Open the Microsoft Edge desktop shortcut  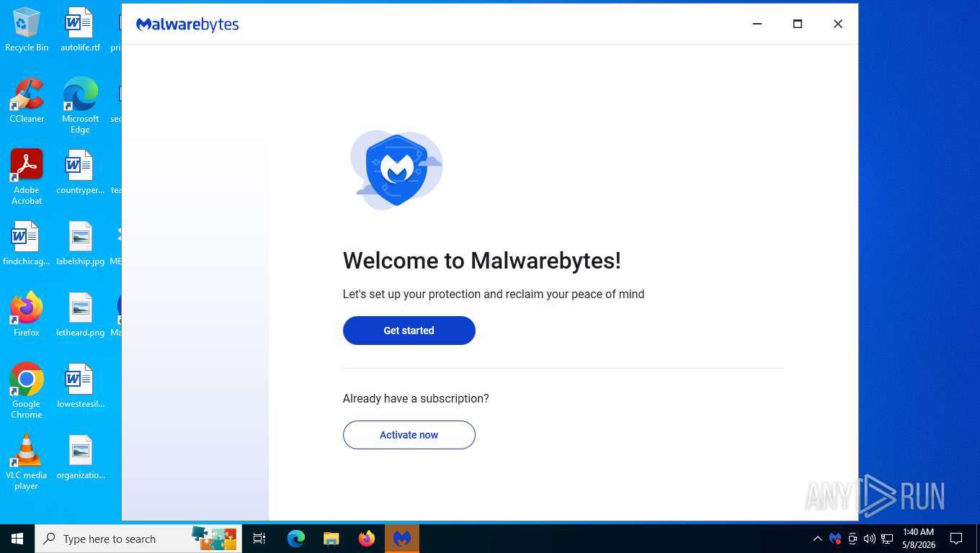(x=80, y=106)
